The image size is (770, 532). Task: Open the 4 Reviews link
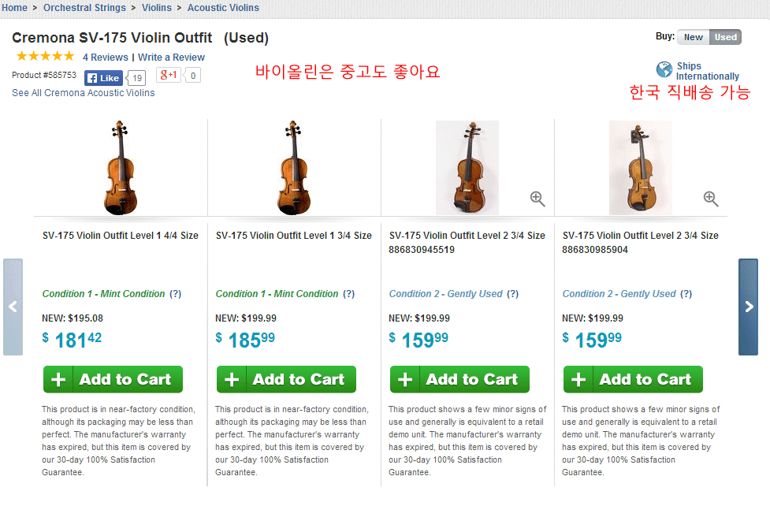105,58
